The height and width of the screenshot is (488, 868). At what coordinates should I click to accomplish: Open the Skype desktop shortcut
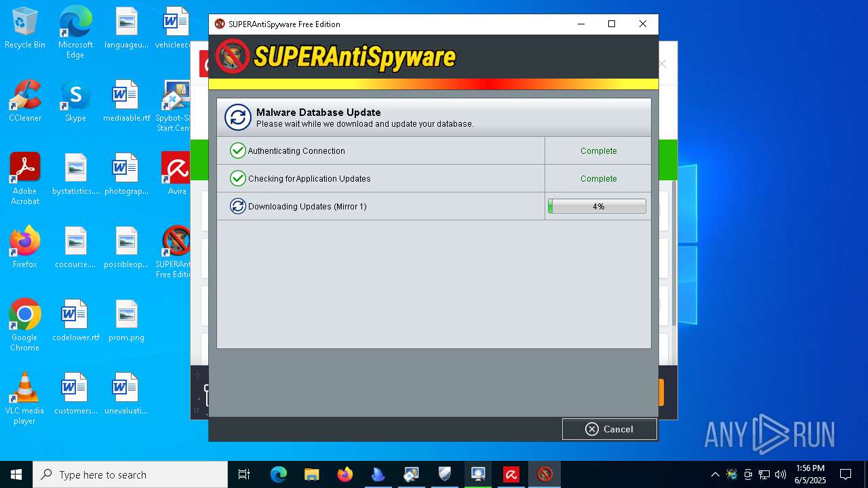[x=75, y=102]
